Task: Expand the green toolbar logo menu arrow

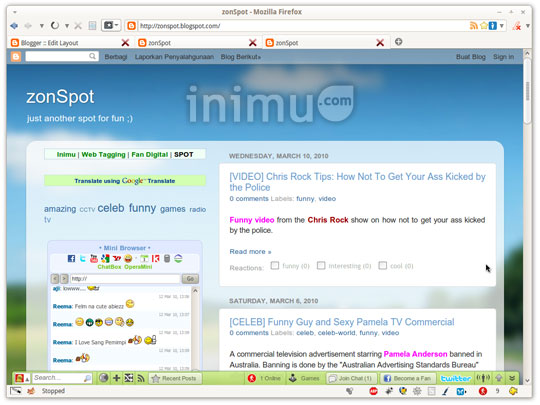Action: pyautogui.click(x=27, y=379)
